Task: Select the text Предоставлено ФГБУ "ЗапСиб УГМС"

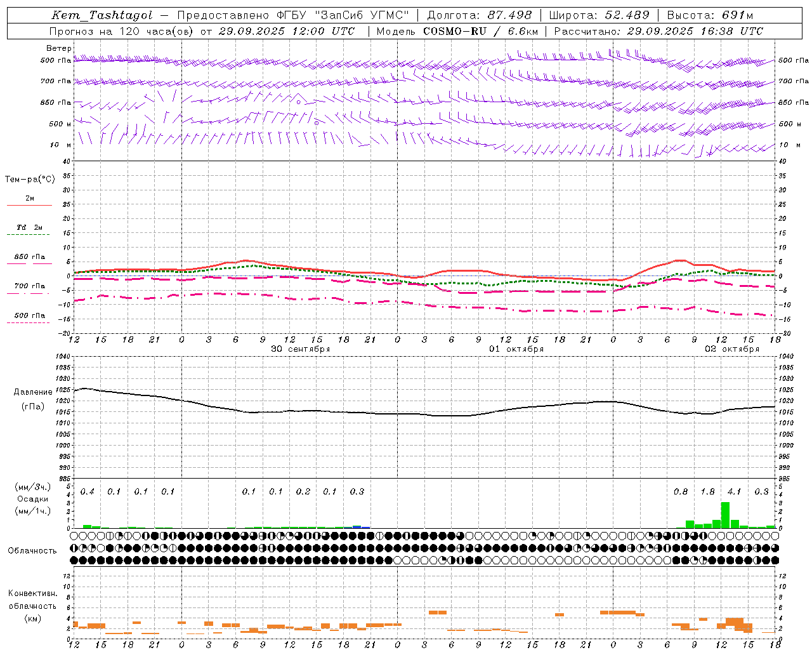Action: point(294,15)
